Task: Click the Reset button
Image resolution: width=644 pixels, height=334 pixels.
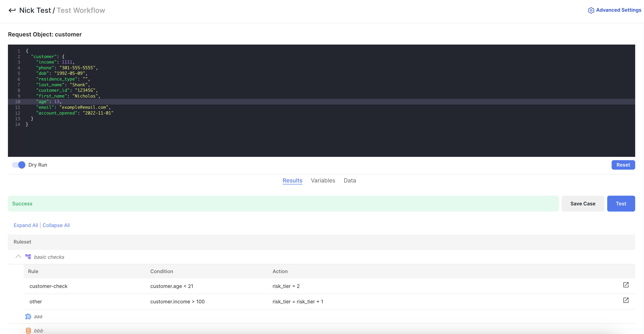Action: (623, 165)
